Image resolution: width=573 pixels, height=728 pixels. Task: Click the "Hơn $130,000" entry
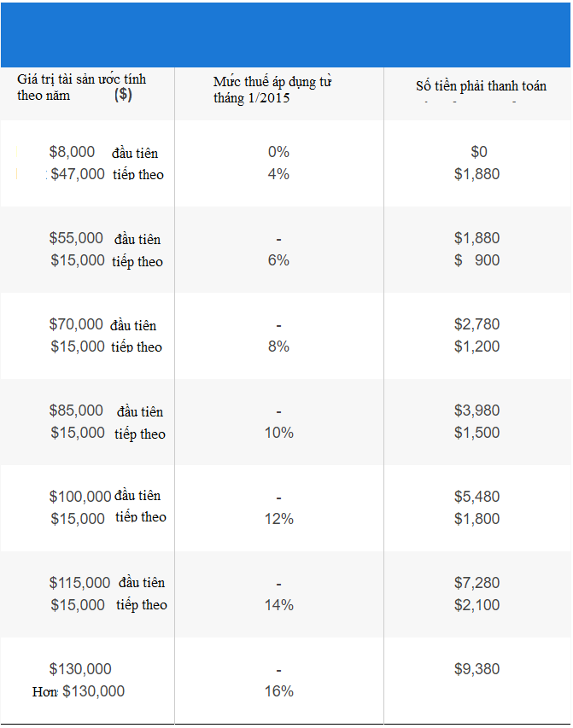[x=79, y=691]
